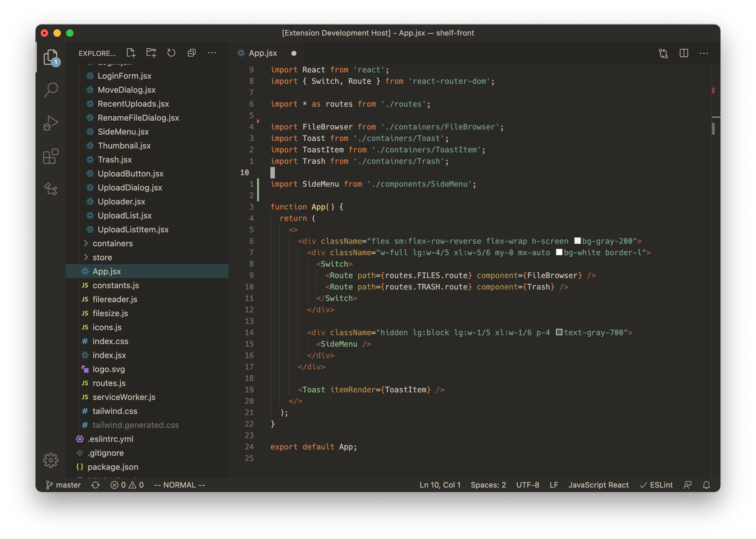This screenshot has height=539, width=756.
Task: Open Run and Debug panel
Action: tap(50, 123)
